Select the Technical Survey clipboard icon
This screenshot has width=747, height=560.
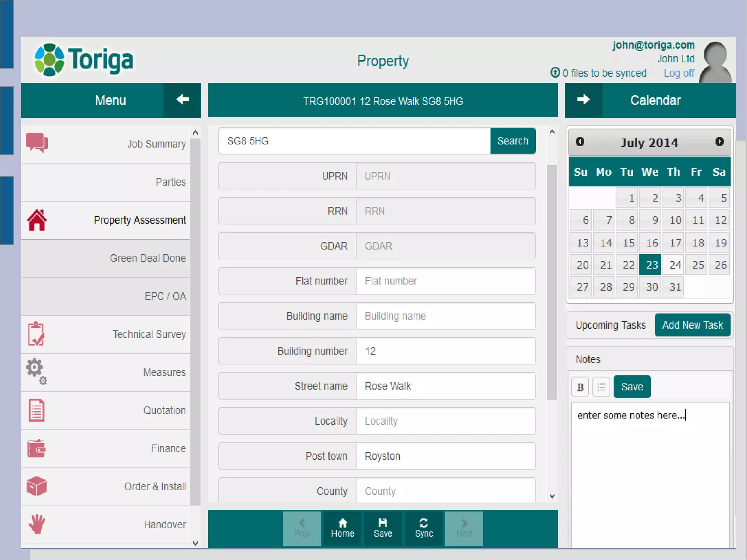tap(36, 334)
